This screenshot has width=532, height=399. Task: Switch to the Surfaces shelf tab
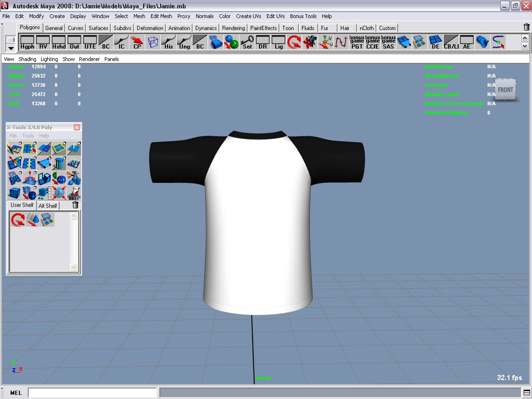98,28
